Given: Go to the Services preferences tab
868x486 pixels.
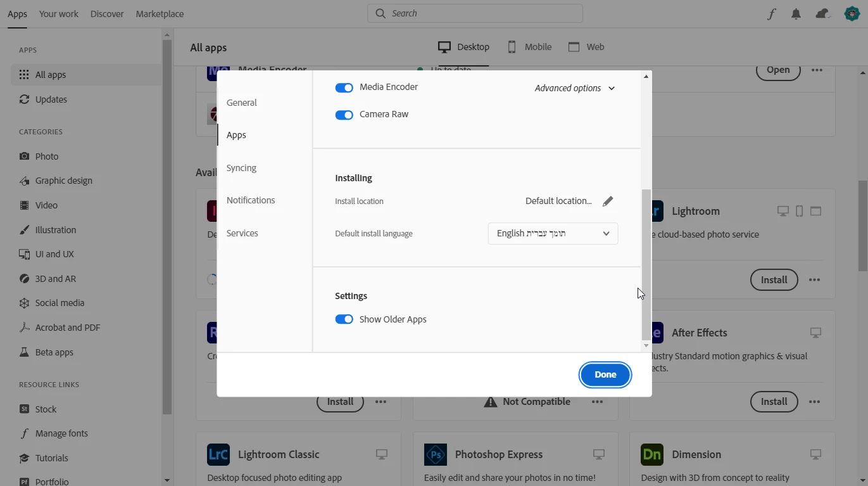Looking at the screenshot, I should [242, 233].
